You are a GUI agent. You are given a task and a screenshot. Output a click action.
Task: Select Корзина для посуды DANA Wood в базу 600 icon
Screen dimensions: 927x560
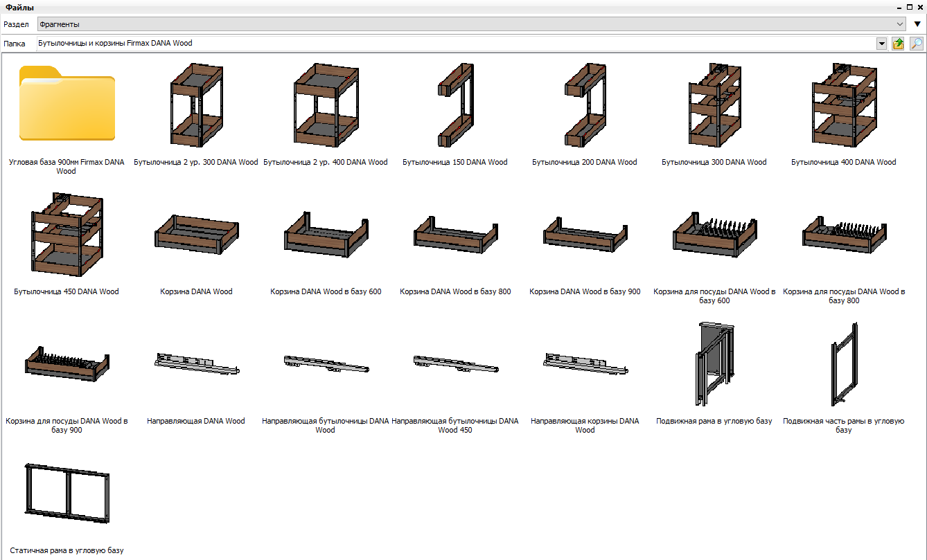714,235
